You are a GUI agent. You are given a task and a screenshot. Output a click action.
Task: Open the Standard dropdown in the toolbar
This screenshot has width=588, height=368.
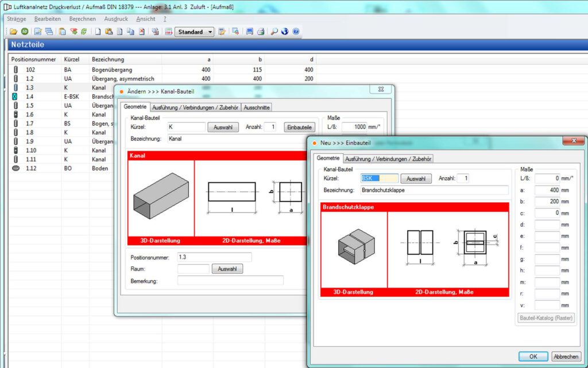tap(194, 32)
